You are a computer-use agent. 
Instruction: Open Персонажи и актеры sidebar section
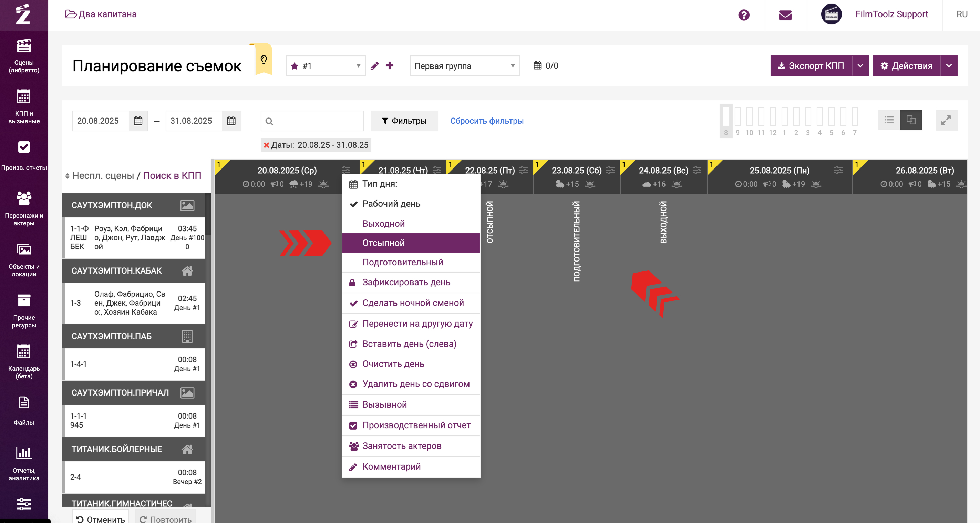click(x=24, y=209)
